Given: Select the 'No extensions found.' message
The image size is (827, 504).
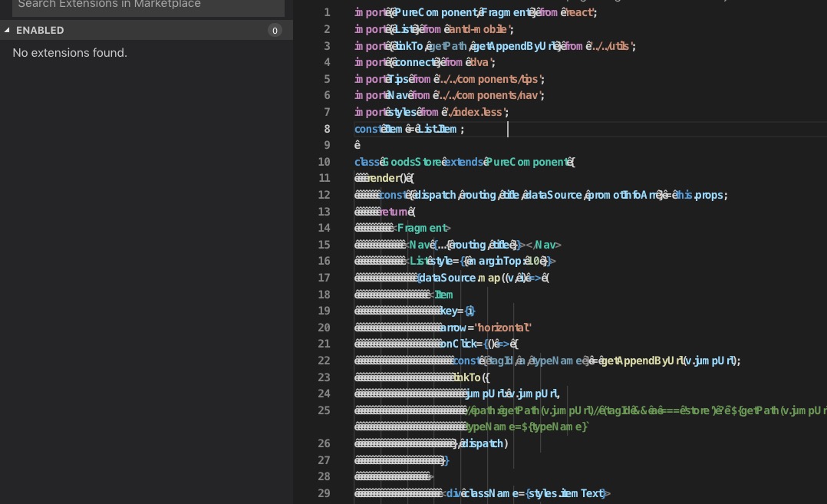Looking at the screenshot, I should [70, 53].
